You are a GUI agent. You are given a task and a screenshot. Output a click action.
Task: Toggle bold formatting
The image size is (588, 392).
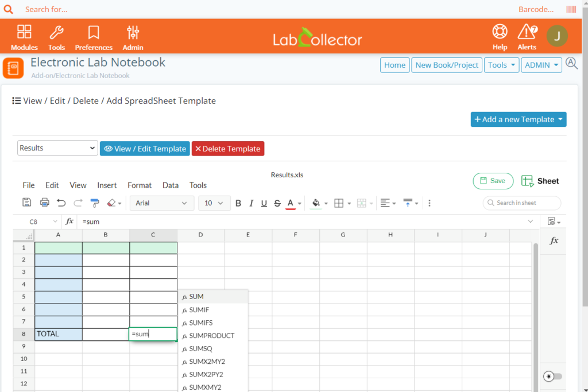pos(238,203)
